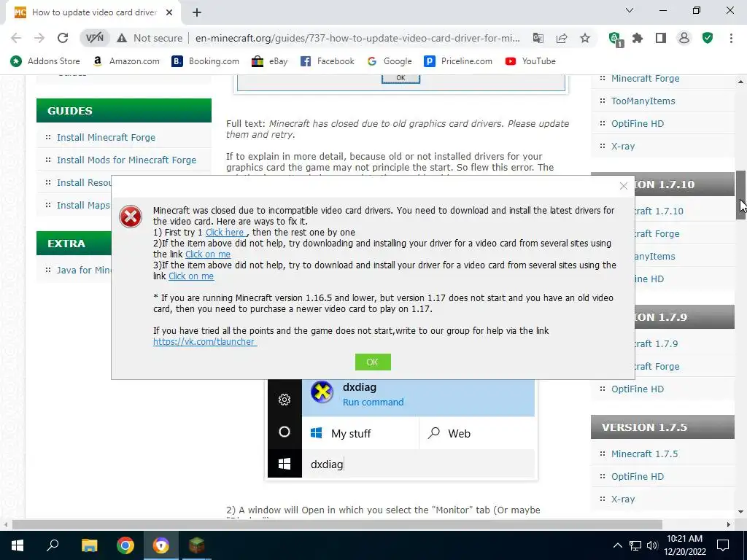Open the YouTube bookmark

(530, 61)
